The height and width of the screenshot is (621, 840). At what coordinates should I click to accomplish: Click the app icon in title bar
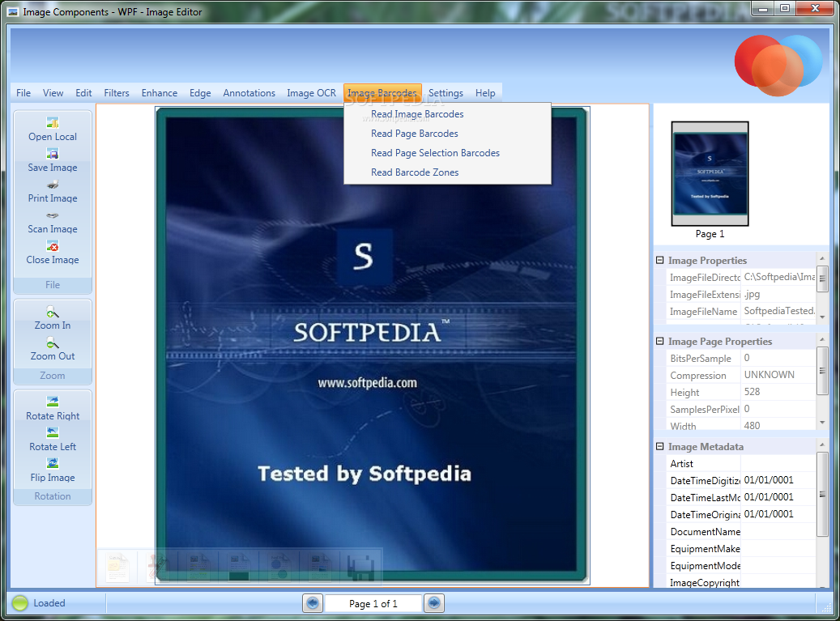(13, 12)
